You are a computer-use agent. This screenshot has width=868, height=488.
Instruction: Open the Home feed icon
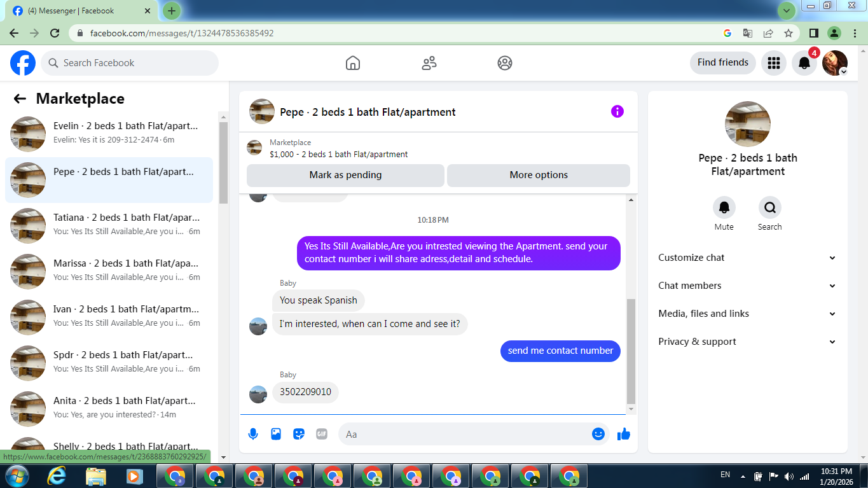pos(353,63)
